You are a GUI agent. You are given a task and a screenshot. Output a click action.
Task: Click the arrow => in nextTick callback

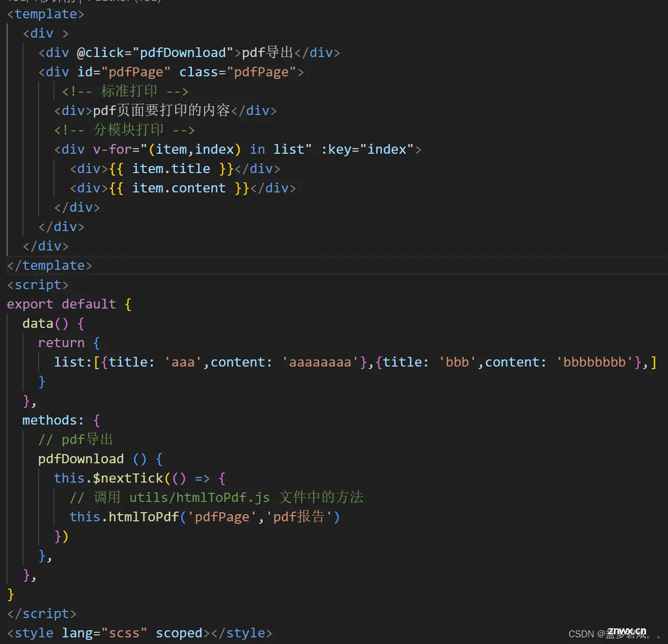pos(202,479)
